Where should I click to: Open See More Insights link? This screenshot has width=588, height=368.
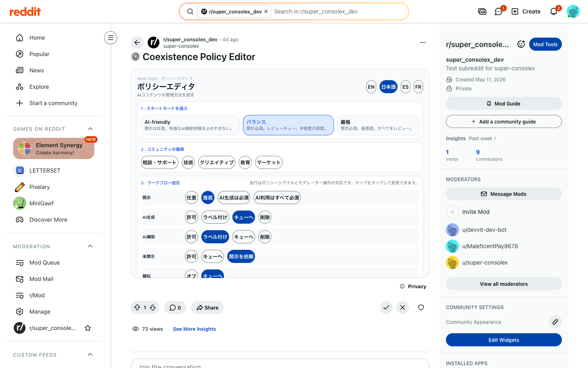pos(194,329)
